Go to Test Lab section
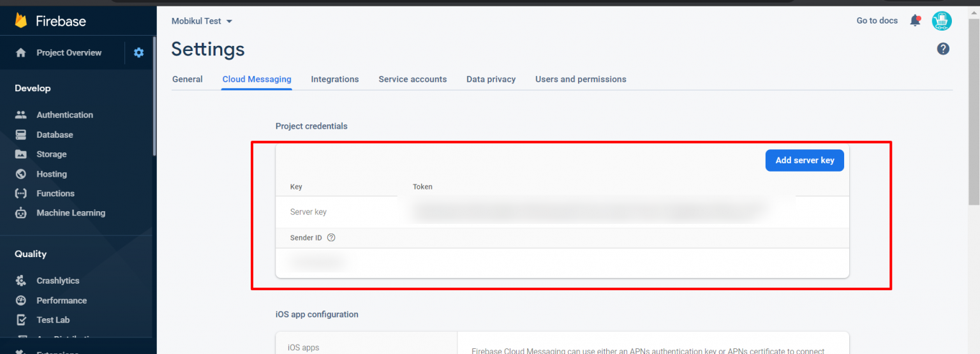 [53, 320]
